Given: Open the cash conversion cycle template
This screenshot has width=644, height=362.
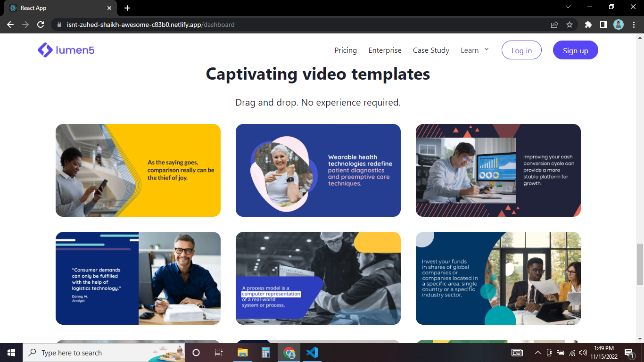Looking at the screenshot, I should (x=498, y=170).
